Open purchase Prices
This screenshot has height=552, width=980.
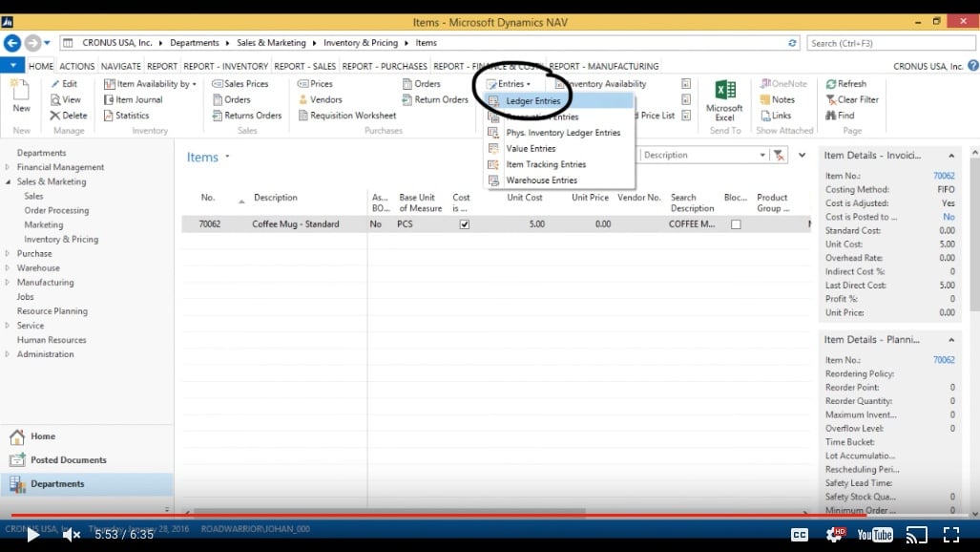coord(315,84)
